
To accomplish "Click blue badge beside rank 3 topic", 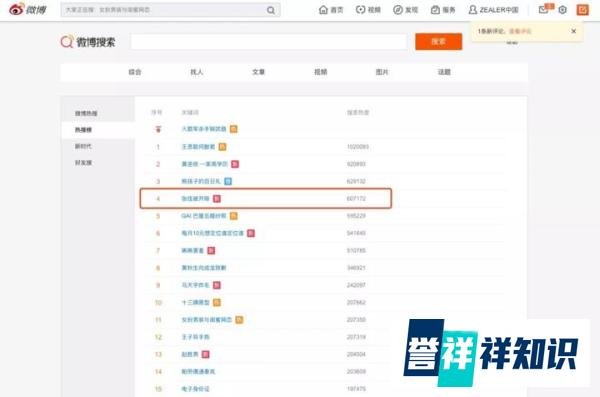I will pos(228,181).
